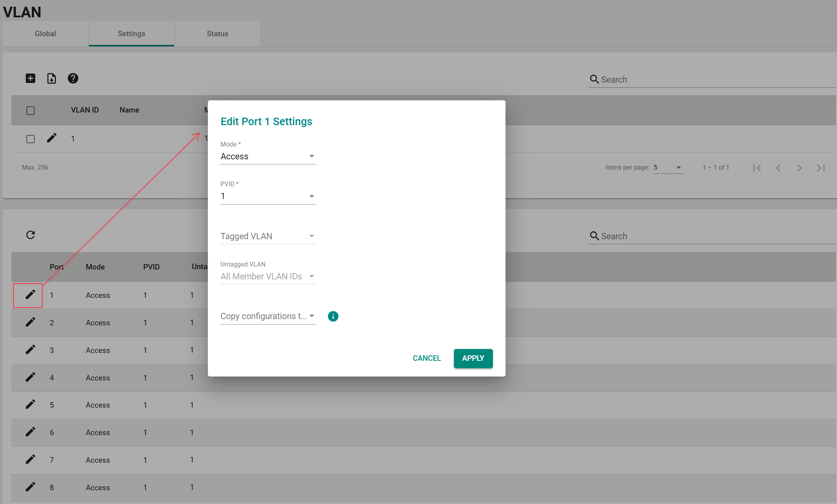Click the add VLAN plus icon

[30, 78]
